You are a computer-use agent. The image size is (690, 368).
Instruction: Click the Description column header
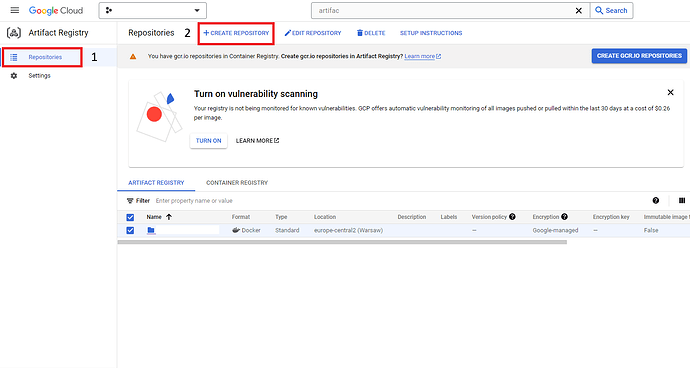click(412, 217)
